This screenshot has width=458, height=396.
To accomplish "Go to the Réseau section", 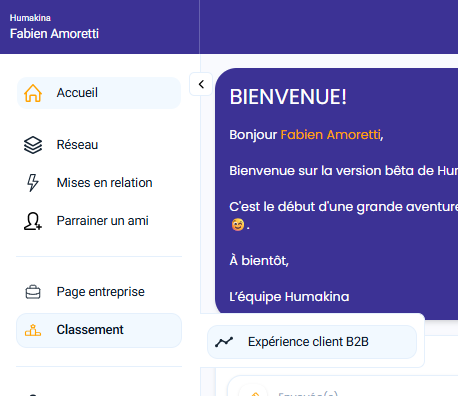I will (77, 145).
